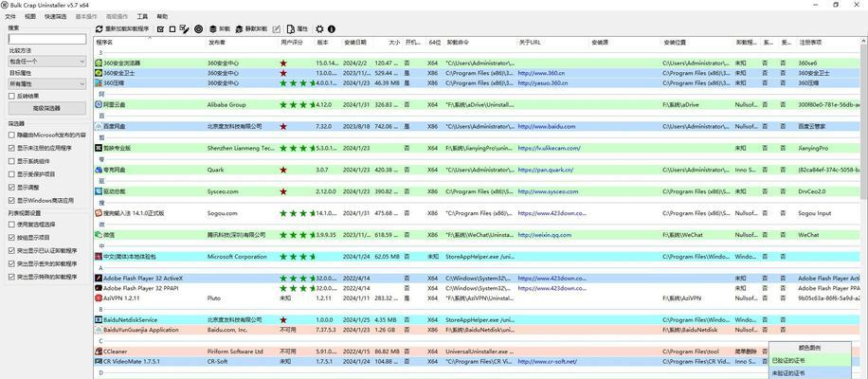
Task: Open the 文件 menu
Action: [10, 17]
